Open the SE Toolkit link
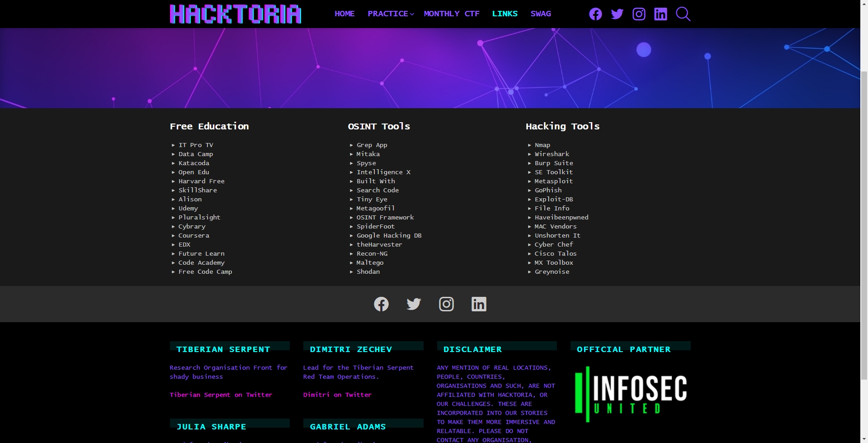Image resolution: width=868 pixels, height=443 pixels. [554, 172]
